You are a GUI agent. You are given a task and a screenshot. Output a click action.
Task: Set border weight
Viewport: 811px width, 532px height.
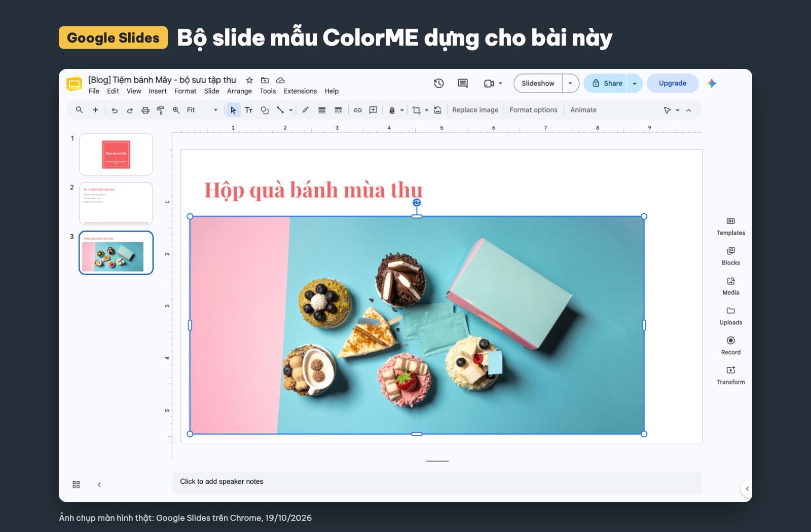click(x=322, y=110)
